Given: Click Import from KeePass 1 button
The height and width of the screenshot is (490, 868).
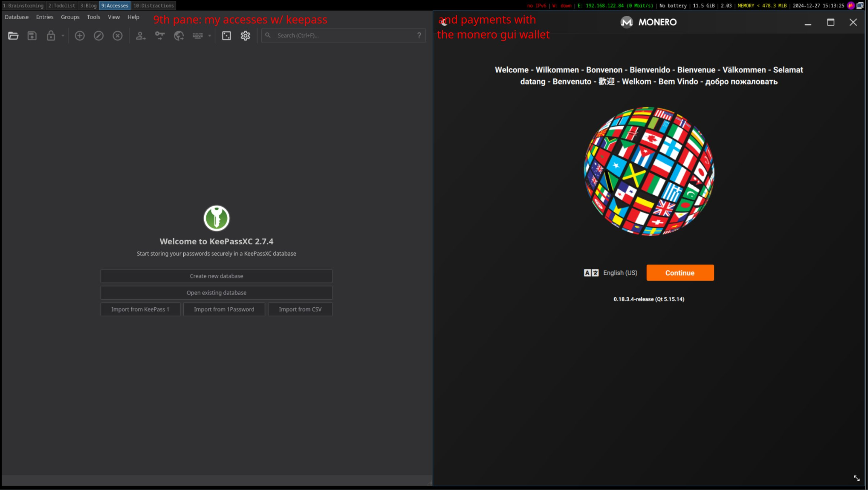Looking at the screenshot, I should (140, 309).
